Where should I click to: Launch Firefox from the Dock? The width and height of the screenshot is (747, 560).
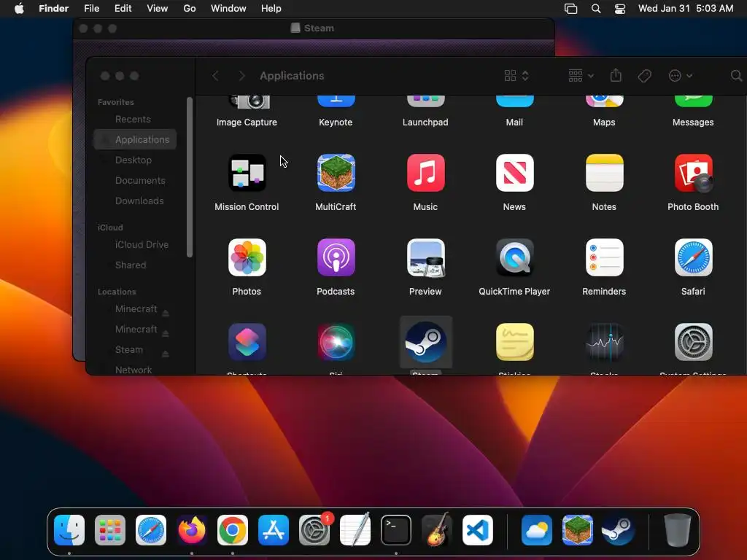[192, 530]
